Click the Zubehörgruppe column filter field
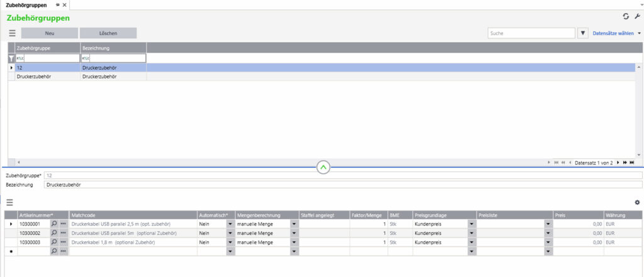The width and height of the screenshot is (644, 277). 48,58
